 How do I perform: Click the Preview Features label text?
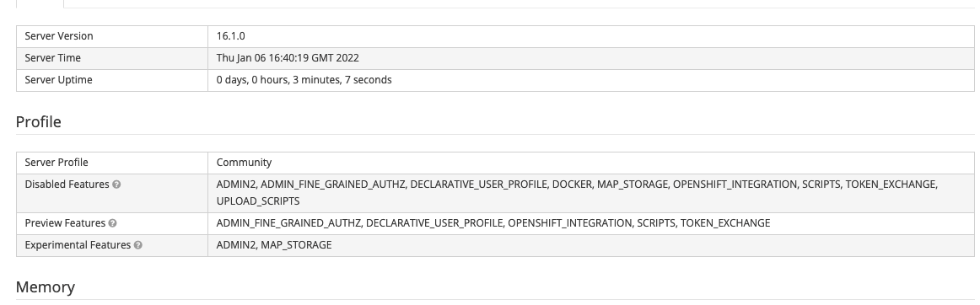point(64,223)
